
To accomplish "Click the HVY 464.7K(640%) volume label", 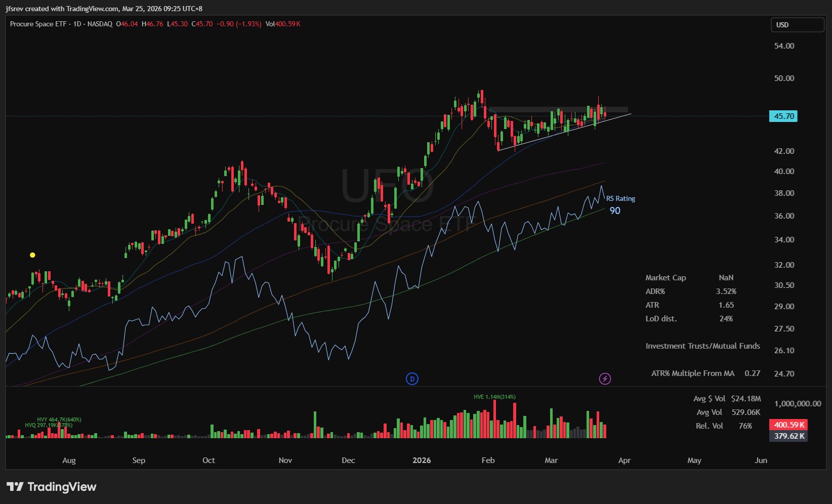I will tap(59, 419).
